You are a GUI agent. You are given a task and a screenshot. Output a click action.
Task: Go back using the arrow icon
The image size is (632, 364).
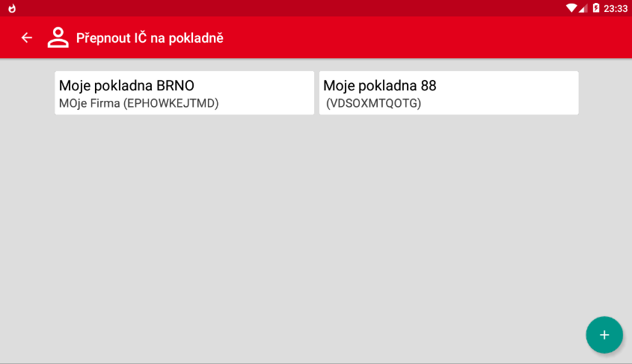click(x=27, y=38)
